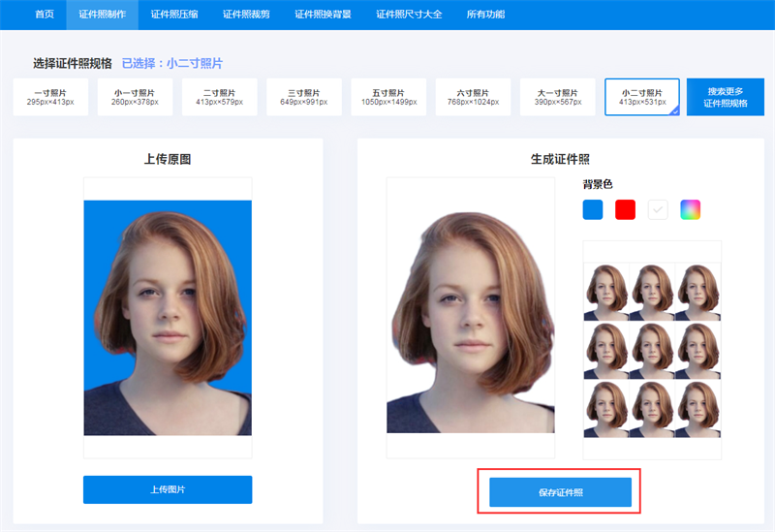Open the 首页 home tab
The height and width of the screenshot is (532, 775).
pos(44,15)
